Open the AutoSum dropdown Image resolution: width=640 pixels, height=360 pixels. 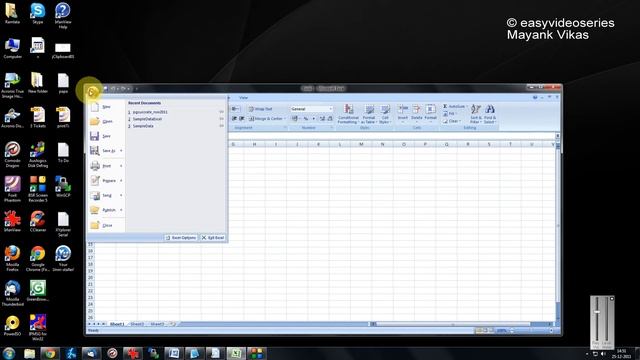tap(466, 107)
